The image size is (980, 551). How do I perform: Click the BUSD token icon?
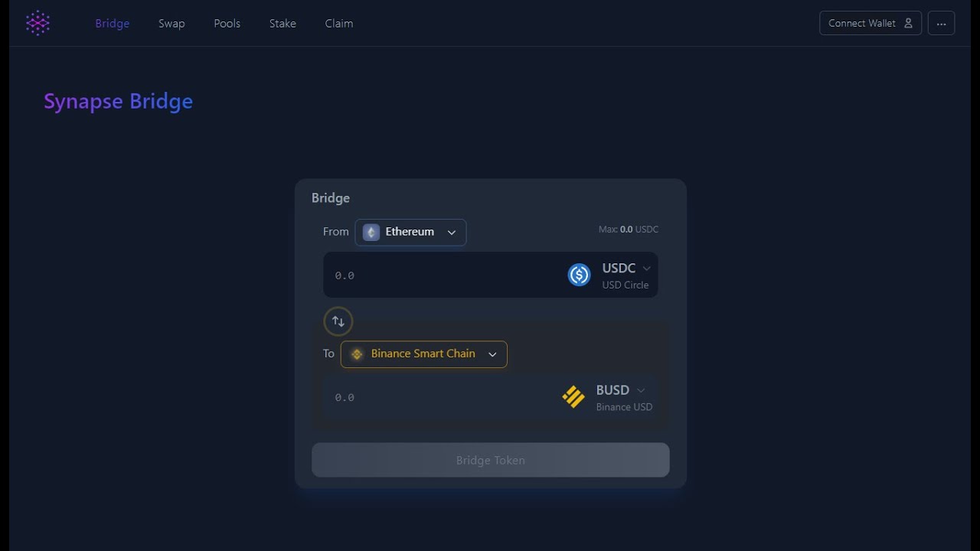click(573, 396)
